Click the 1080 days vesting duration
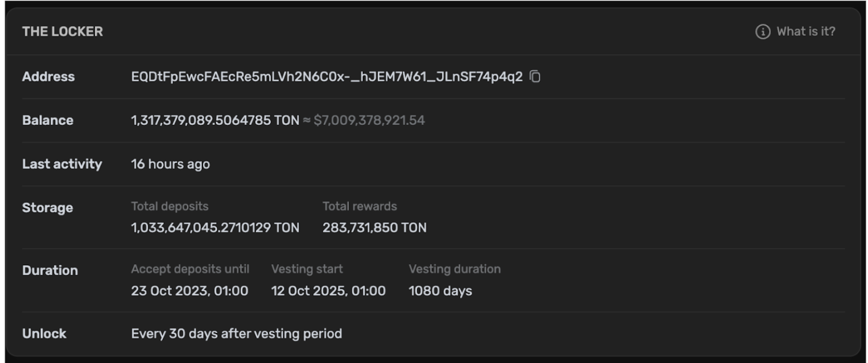The height and width of the screenshot is (363, 868). 440,291
